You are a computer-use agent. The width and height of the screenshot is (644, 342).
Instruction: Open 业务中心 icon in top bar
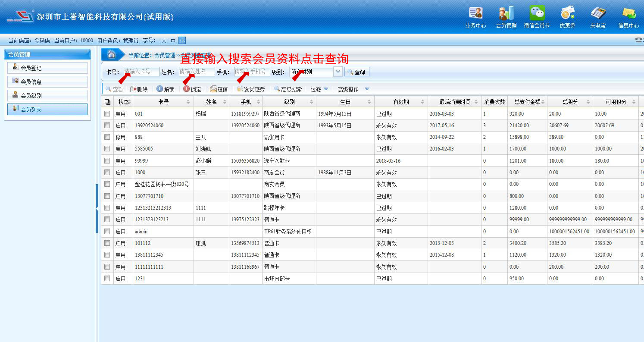click(x=475, y=13)
